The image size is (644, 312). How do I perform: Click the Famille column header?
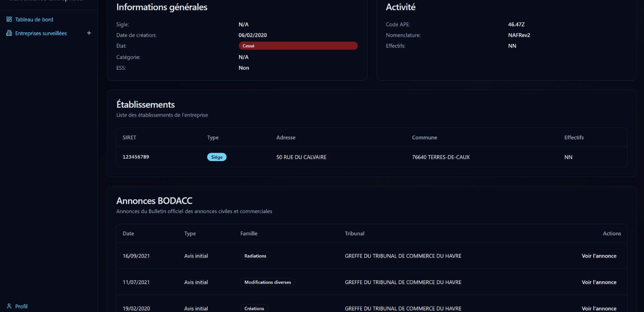(249, 233)
